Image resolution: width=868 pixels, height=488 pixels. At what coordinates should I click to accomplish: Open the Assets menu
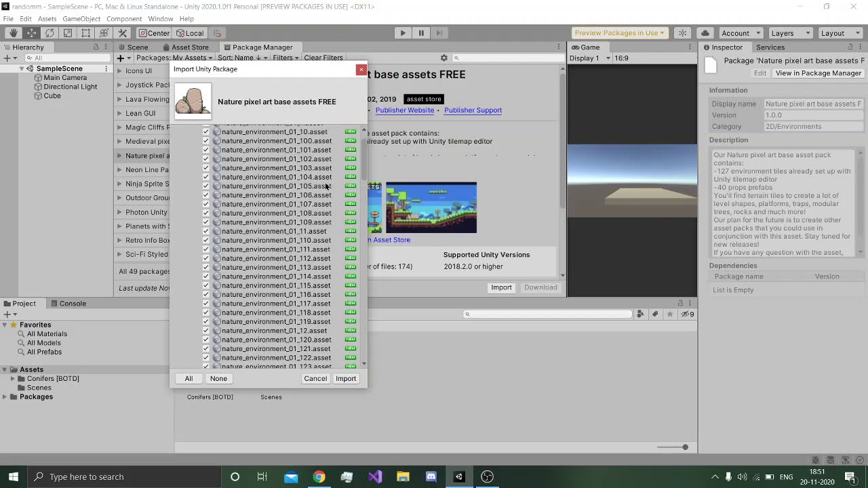pyautogui.click(x=47, y=18)
